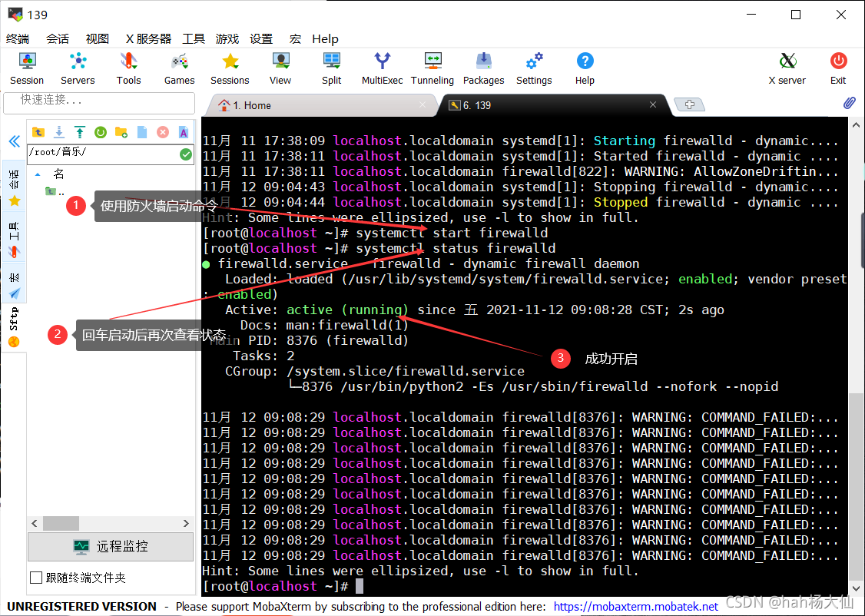
Task: Open the 终端 menu
Action: tap(18, 38)
